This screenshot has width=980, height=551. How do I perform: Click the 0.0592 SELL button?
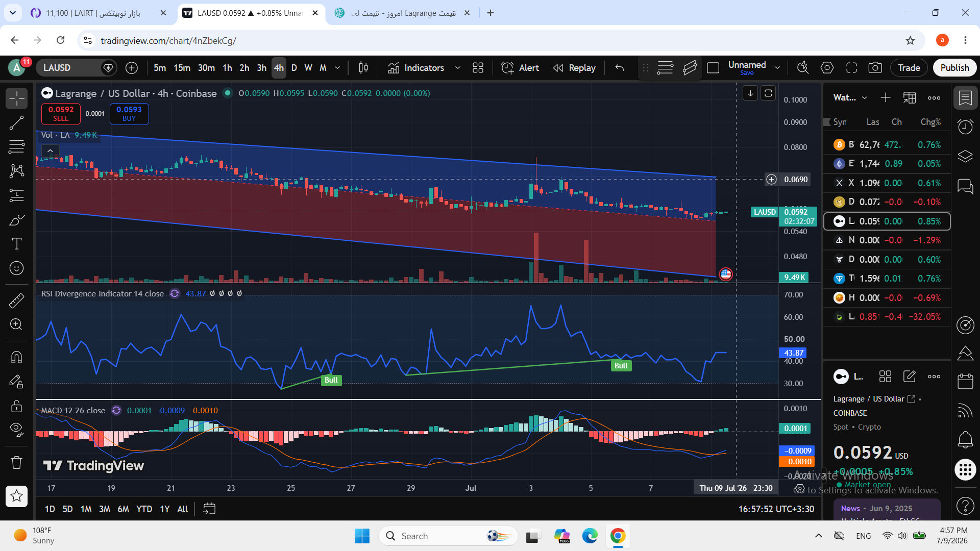(61, 114)
